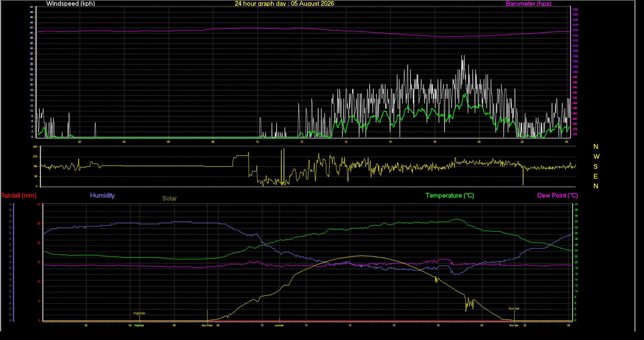644x340 pixels.
Task: Click 'Sun Rise' on the bottom time axis
Action: pos(207,325)
